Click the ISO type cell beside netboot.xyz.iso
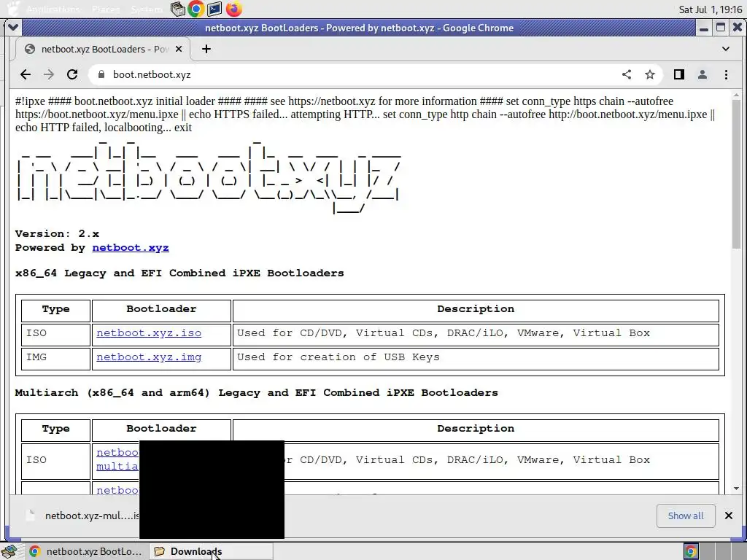This screenshot has width=747, height=560. click(55, 334)
